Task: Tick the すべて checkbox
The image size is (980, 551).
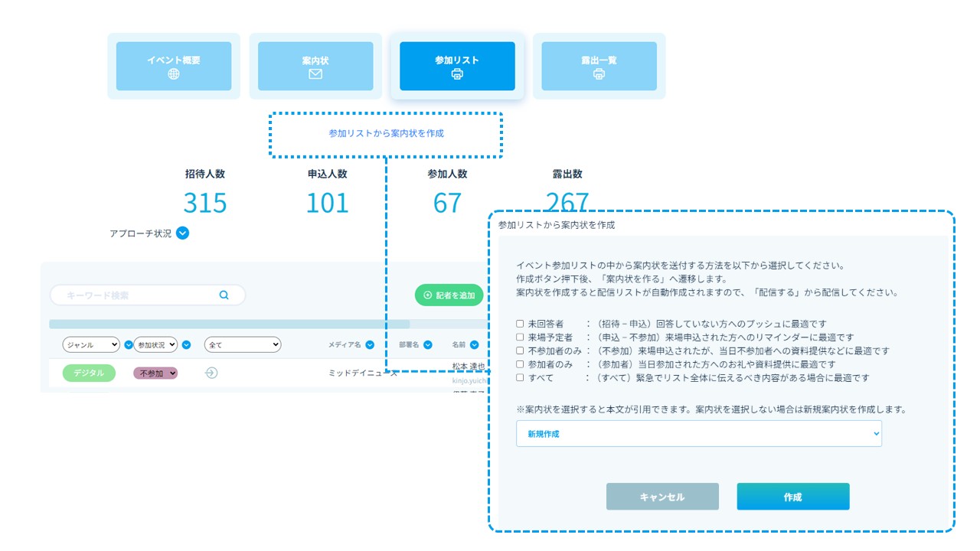Action: tap(520, 377)
